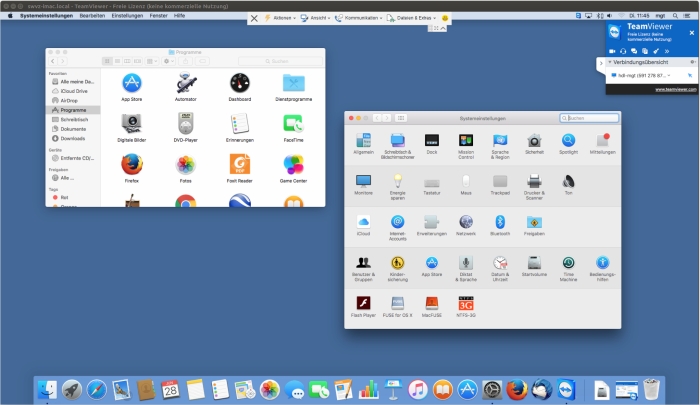This screenshot has width=700, height=405.
Task: Open the Fenster menu
Action: pyautogui.click(x=158, y=16)
